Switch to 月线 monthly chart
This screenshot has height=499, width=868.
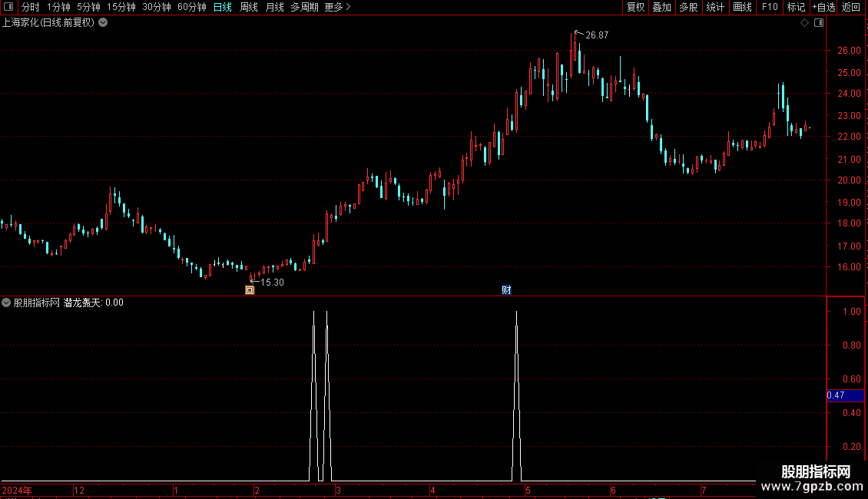274,7
